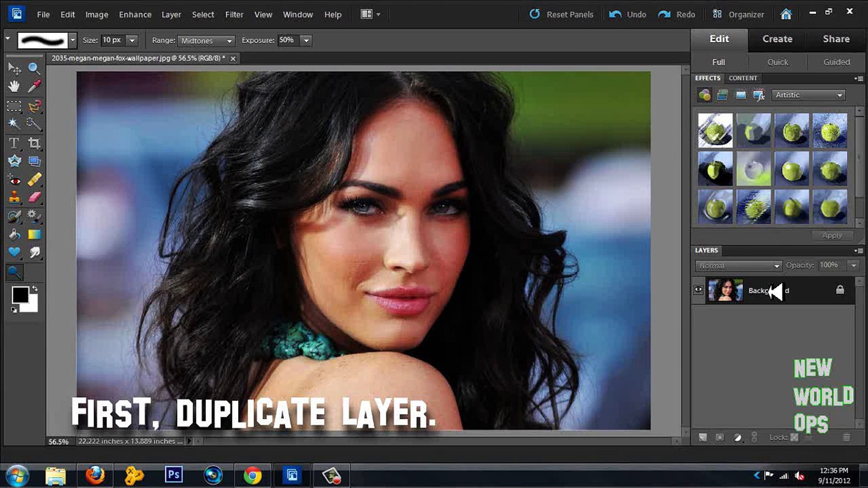The height and width of the screenshot is (488, 868).
Task: Switch to the Content tab in Effects
Action: pyautogui.click(x=742, y=78)
